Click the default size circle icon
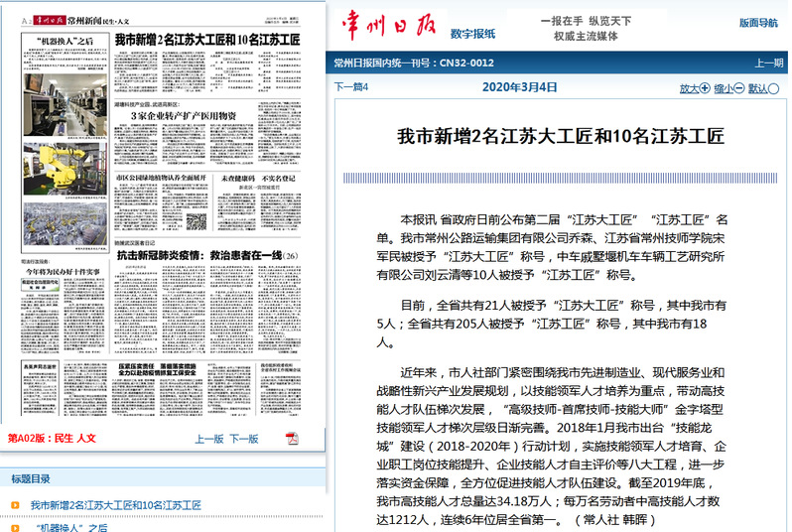Viewport: 792px width, 532px height. [773, 89]
